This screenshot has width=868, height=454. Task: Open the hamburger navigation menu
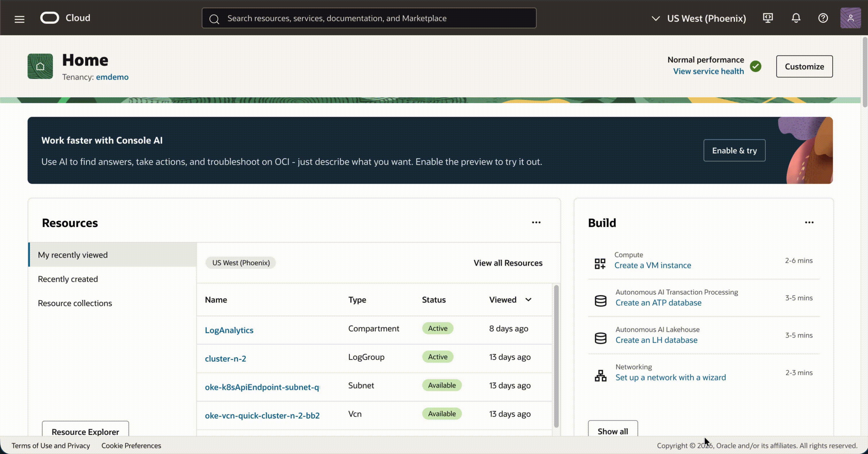[x=20, y=19]
